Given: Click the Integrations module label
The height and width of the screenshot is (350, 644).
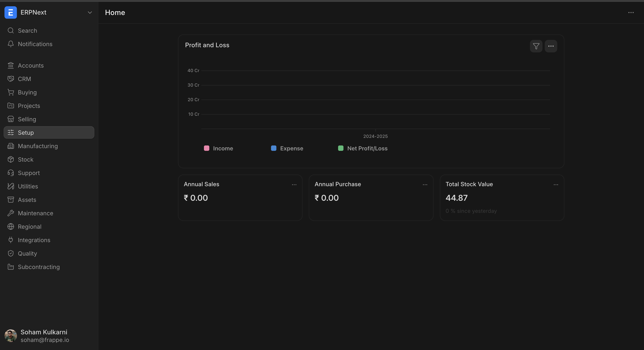Looking at the screenshot, I should click(34, 240).
